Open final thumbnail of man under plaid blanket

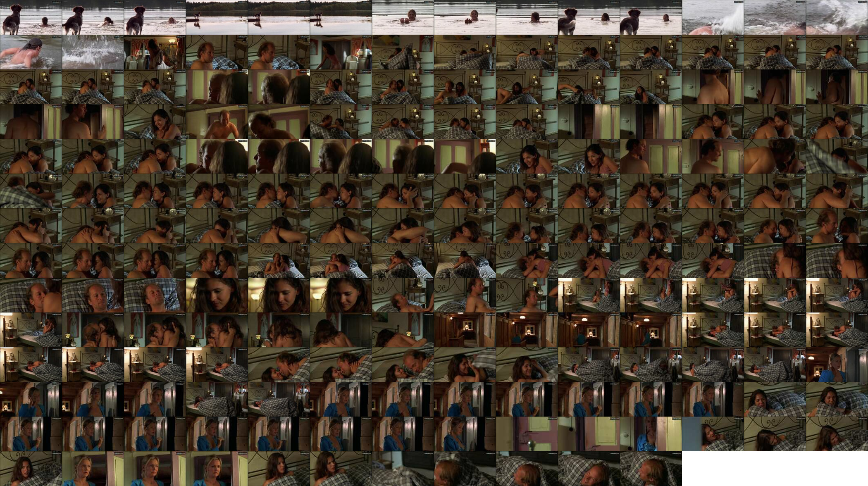pos(651,469)
